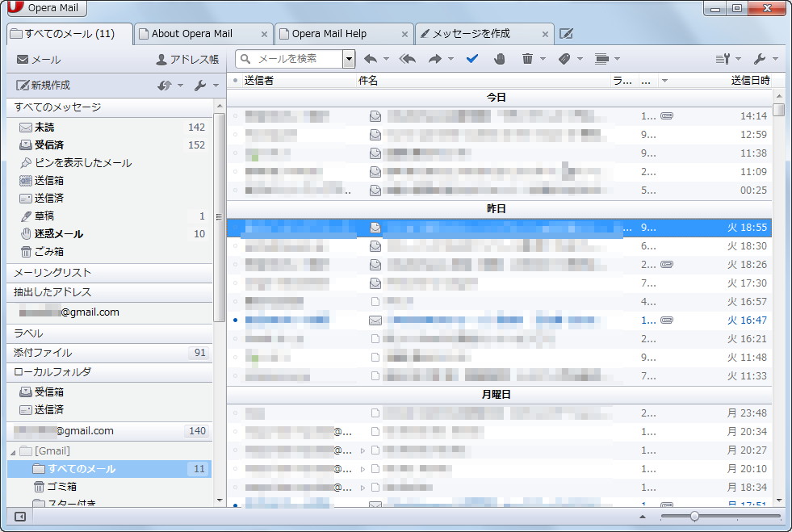This screenshot has width=792, height=532.
Task: Toggle read dot on 火 18:30 message
Action: pos(236,246)
